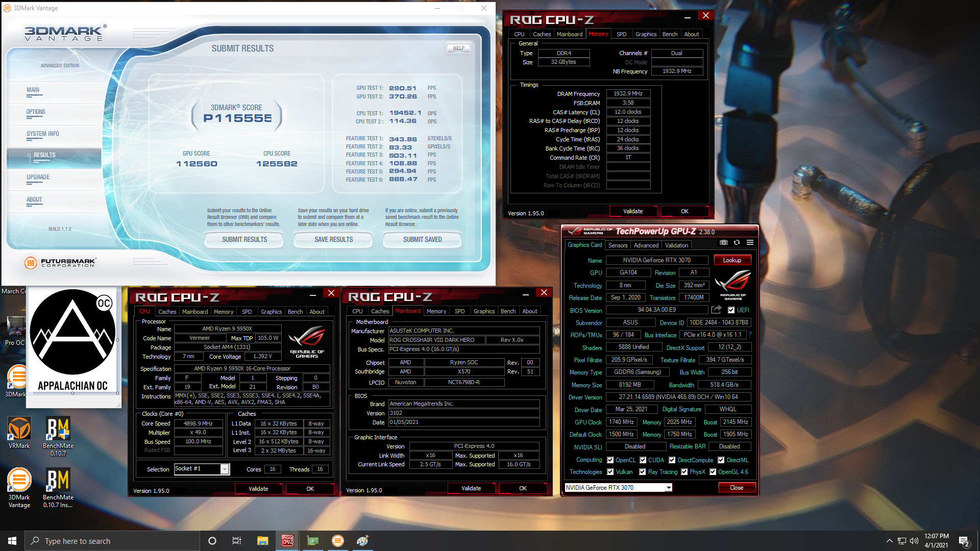Open Task View from the taskbar

point(237,541)
